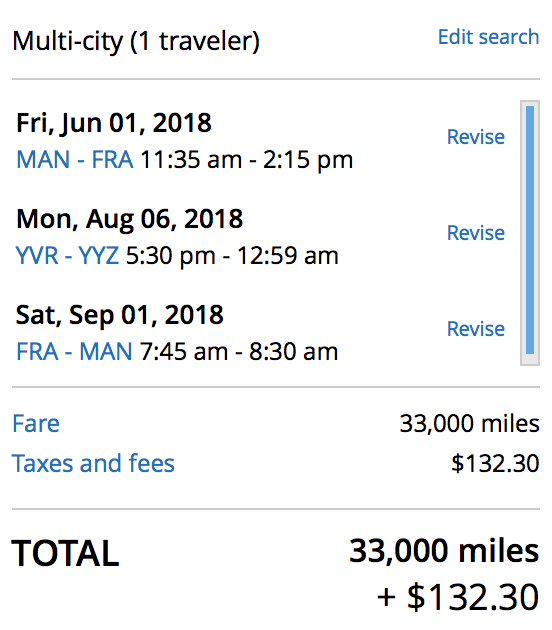Screen dimensions: 552x630
Task: Click the $132.30 amount beside Taxes and fees
Action: [495, 463]
